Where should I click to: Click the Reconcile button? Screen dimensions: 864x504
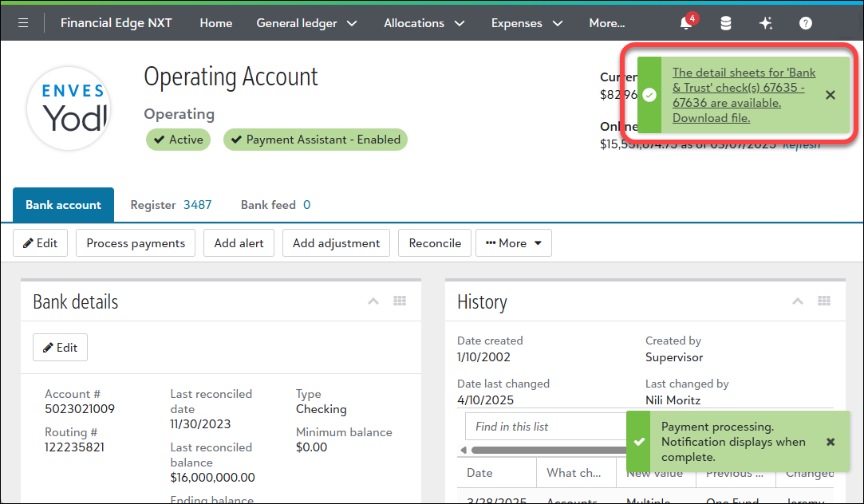(x=435, y=243)
